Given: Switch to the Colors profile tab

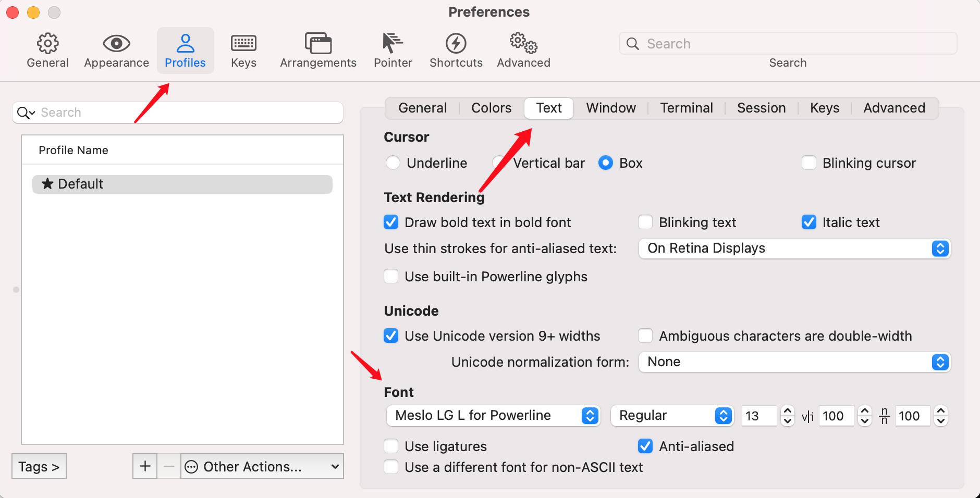Looking at the screenshot, I should pyautogui.click(x=491, y=108).
